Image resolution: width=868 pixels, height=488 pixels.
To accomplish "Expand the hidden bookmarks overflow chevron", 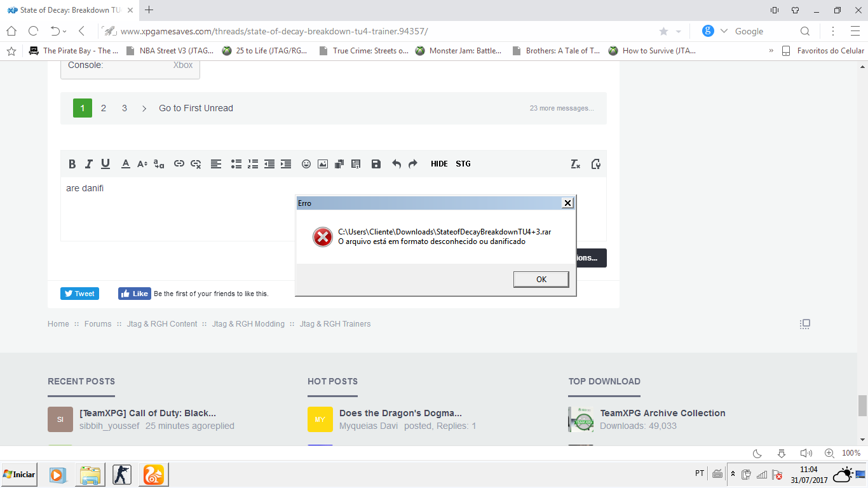I will click(x=771, y=51).
